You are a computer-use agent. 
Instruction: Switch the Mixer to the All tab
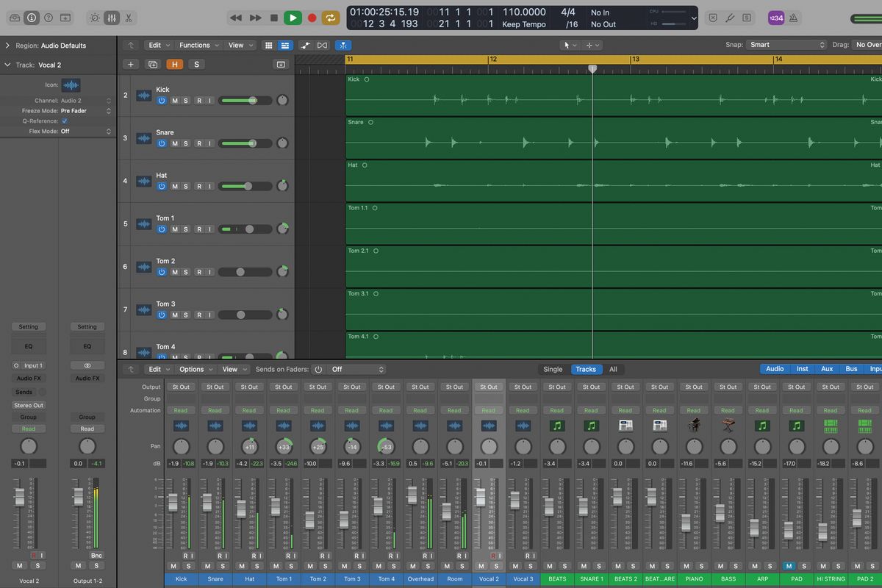point(613,369)
